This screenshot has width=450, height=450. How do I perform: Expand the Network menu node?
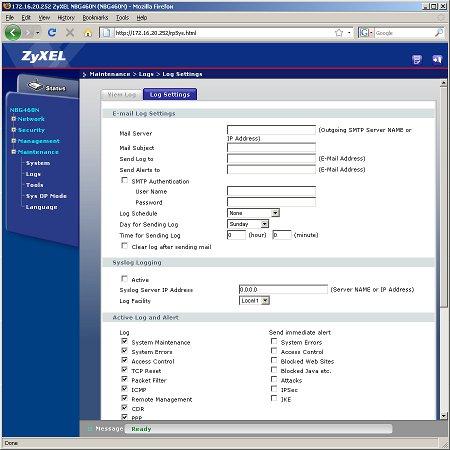coord(14,119)
